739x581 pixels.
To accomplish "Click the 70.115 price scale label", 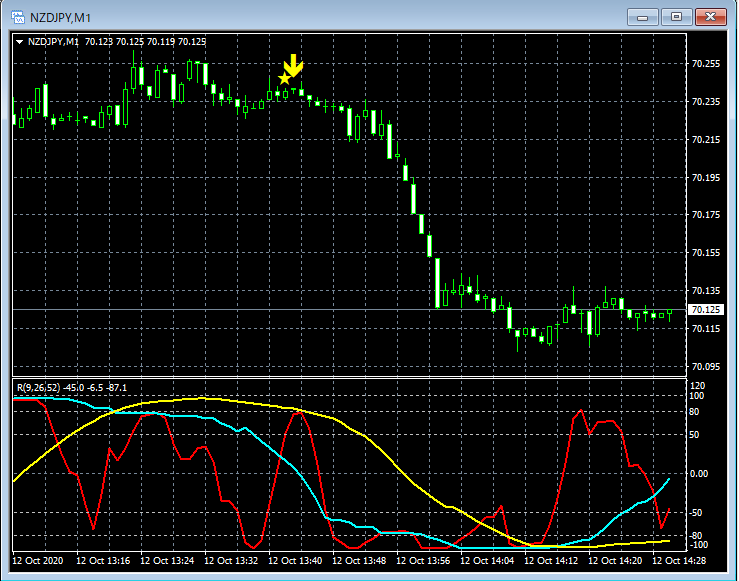I will coord(706,328).
